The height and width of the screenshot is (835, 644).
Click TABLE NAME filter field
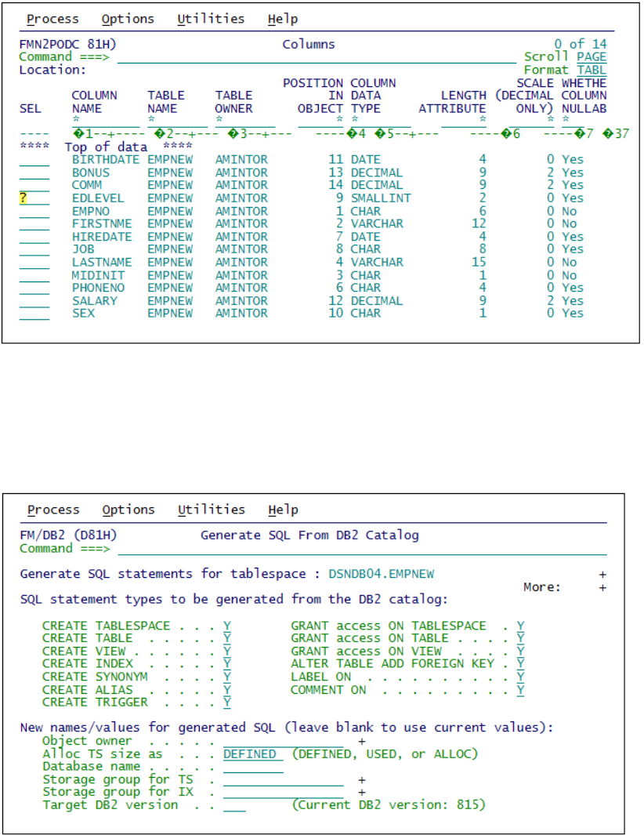click(x=177, y=121)
